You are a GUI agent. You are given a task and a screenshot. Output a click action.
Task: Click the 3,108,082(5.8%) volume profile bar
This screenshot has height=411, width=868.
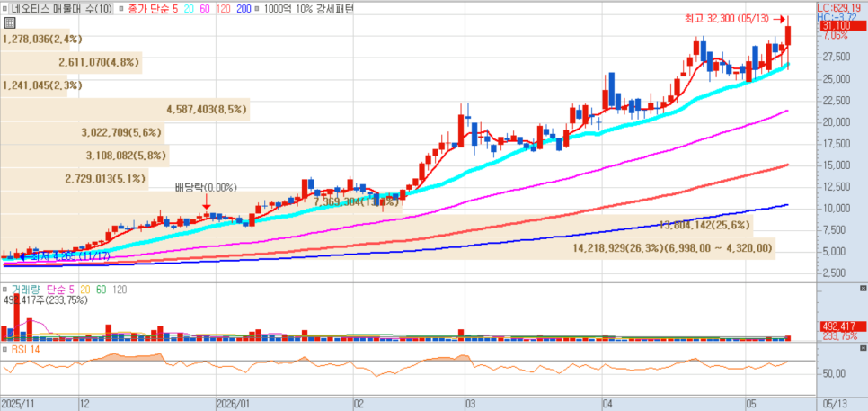84,156
